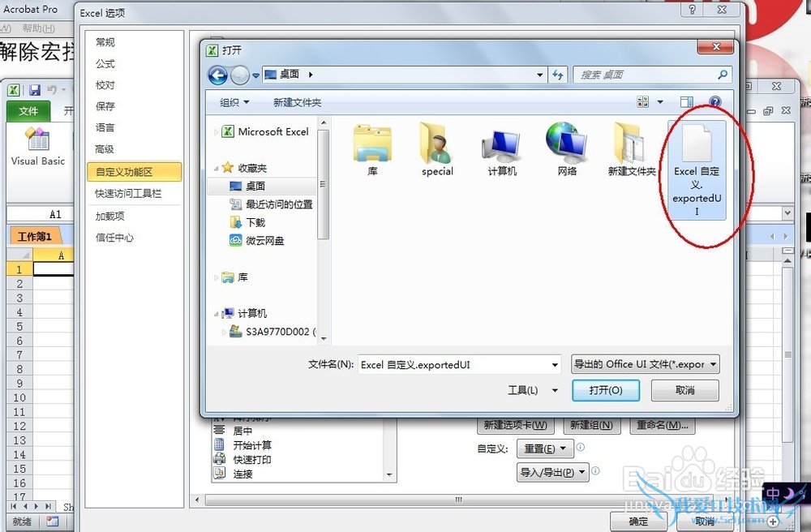This screenshot has height=532, width=811.
Task: Click the info icon beside 导入/导出
Action: click(x=595, y=471)
